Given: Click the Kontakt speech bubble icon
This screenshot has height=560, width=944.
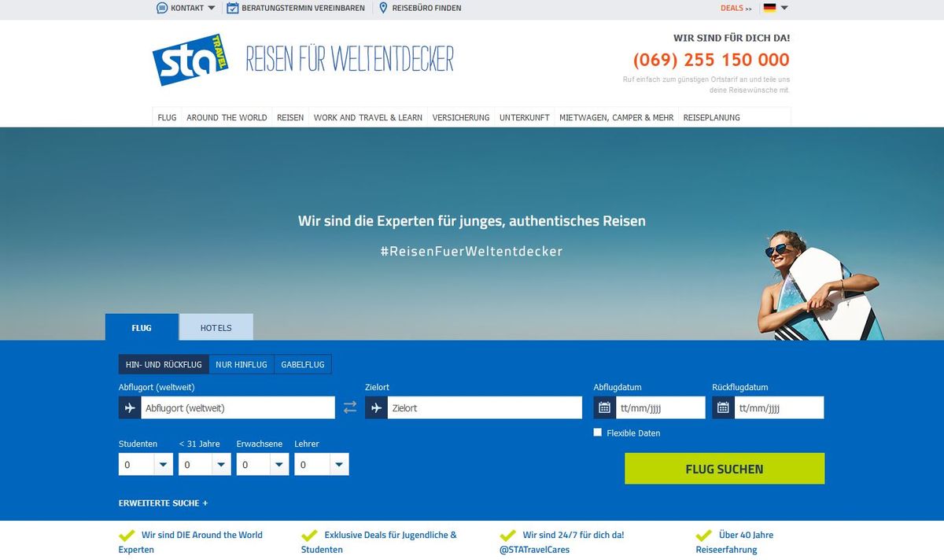Looking at the screenshot, I should coord(162,8).
